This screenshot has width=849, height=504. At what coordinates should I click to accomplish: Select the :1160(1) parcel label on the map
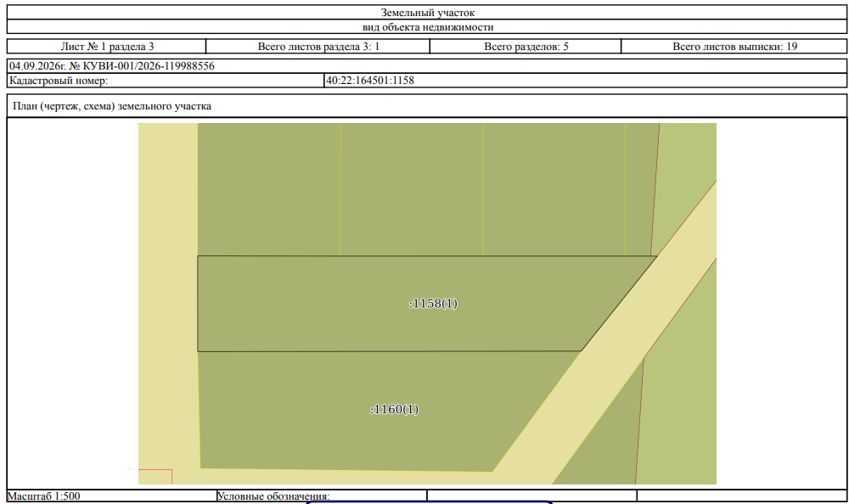[394, 409]
